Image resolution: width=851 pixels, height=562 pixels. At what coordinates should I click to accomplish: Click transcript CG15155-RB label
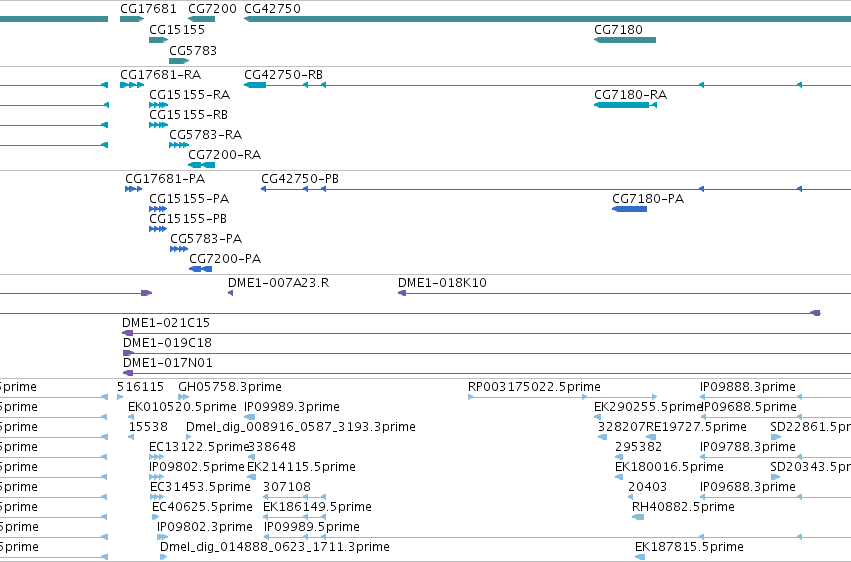click(188, 115)
